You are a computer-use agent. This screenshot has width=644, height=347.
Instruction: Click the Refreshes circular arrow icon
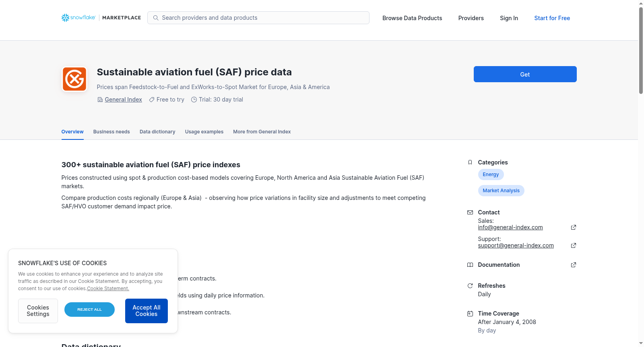470,286
